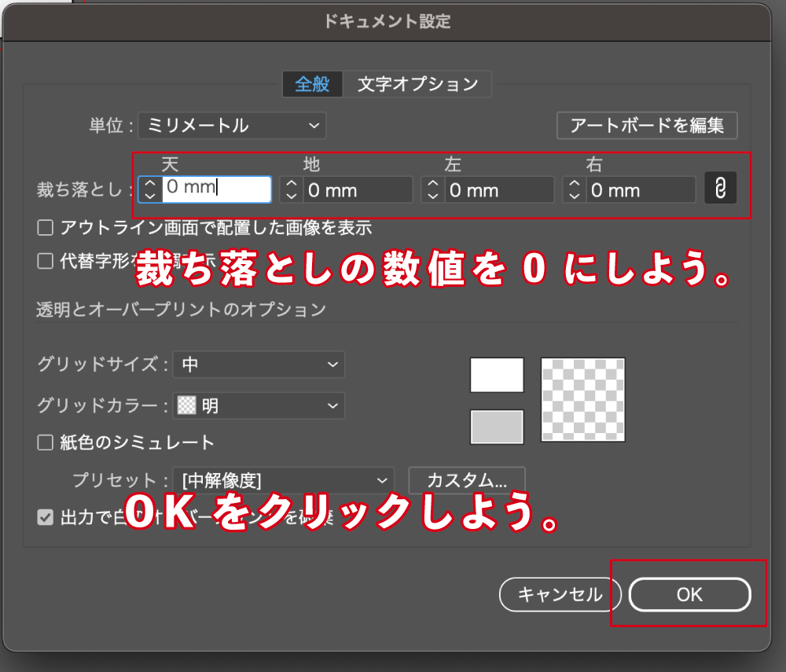The width and height of the screenshot is (786, 672).
Task: Uncheck the 出力で白い checkbox at the bottom
Action: click(45, 516)
